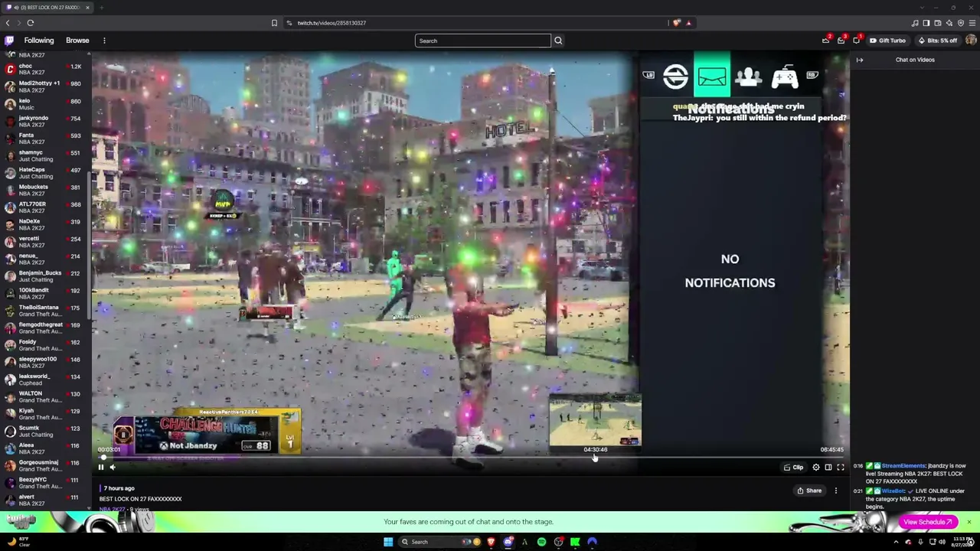Open a new browser tab

pyautogui.click(x=102, y=8)
